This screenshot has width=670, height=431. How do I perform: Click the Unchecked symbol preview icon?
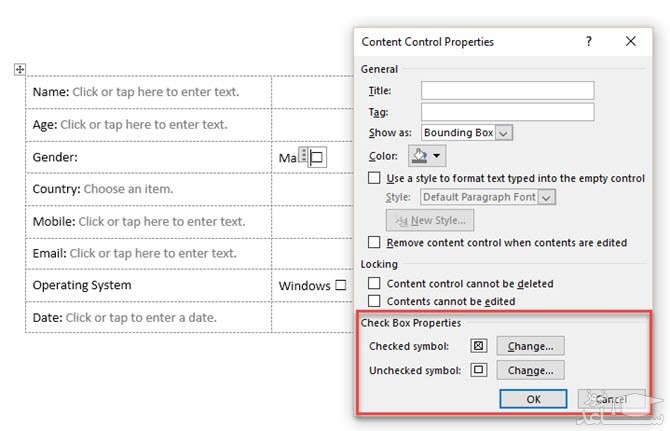coord(478,370)
